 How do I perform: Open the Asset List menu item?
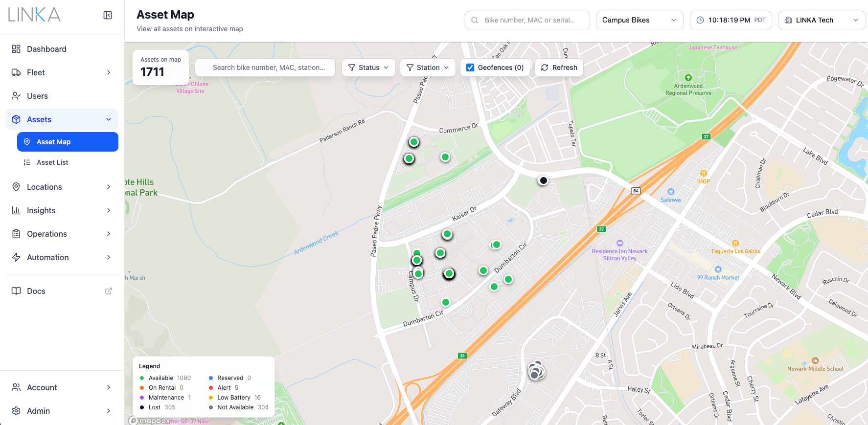pyautogui.click(x=68, y=162)
